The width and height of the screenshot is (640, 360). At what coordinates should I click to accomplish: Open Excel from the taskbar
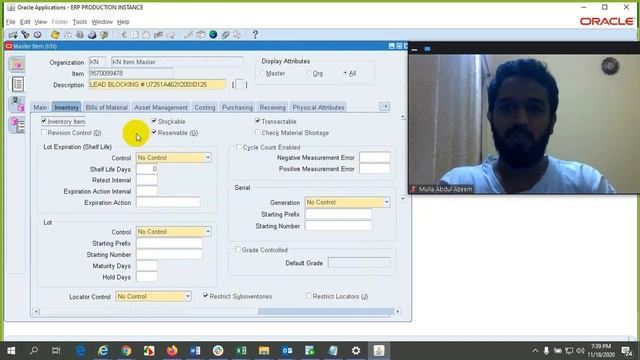(x=241, y=351)
